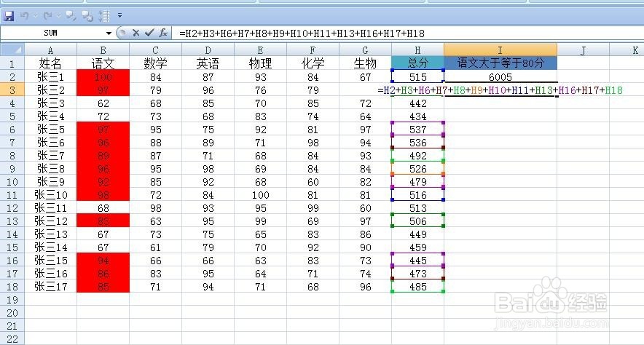Click the Select All corner button
The height and width of the screenshot is (345, 644).
(x=12, y=50)
